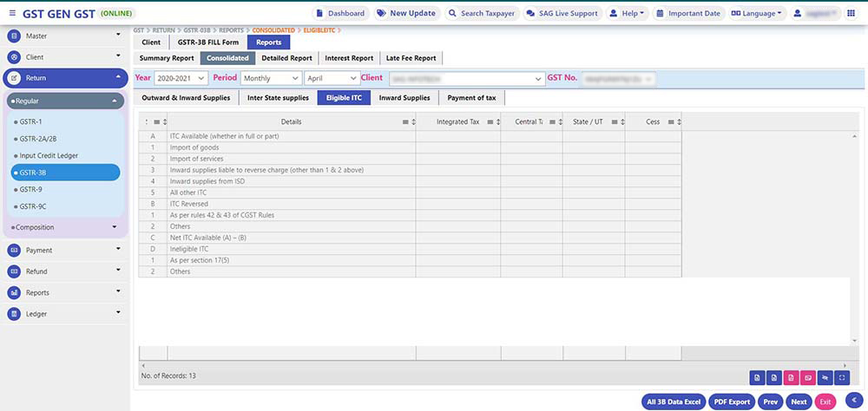This screenshot has width=868, height=411.
Task: Click the fullscreen grid icon
Action: point(841,377)
